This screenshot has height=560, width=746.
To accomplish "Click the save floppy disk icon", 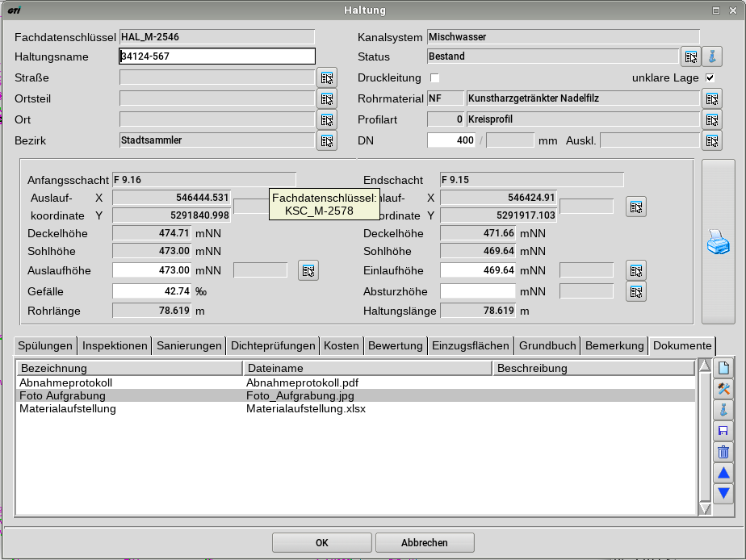I will point(723,431).
